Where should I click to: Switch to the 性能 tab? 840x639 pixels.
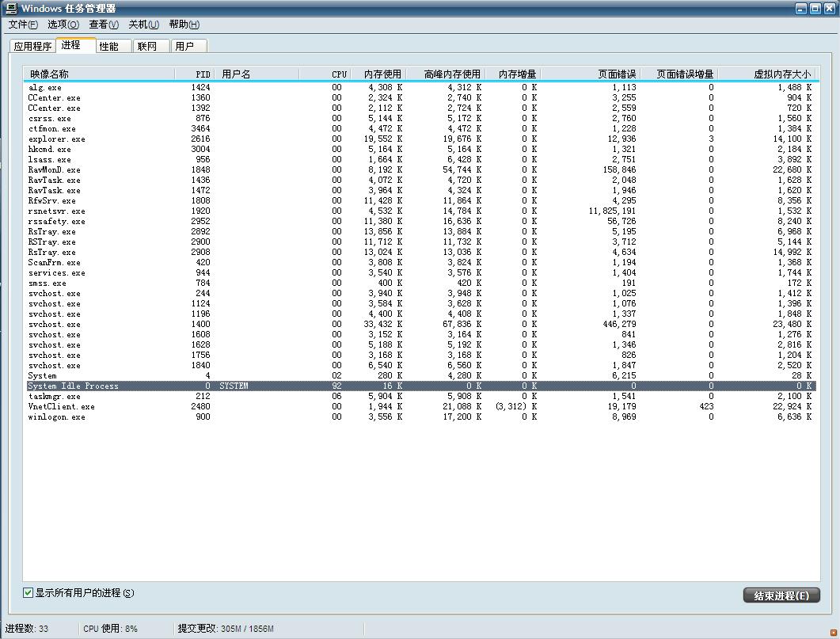click(x=113, y=46)
